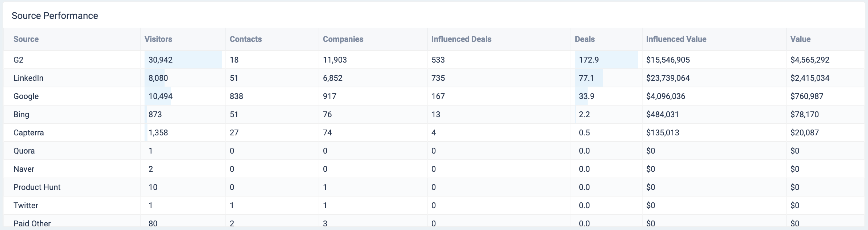This screenshot has height=230, width=868.
Task: Sort by Deals column header
Action: (584, 39)
